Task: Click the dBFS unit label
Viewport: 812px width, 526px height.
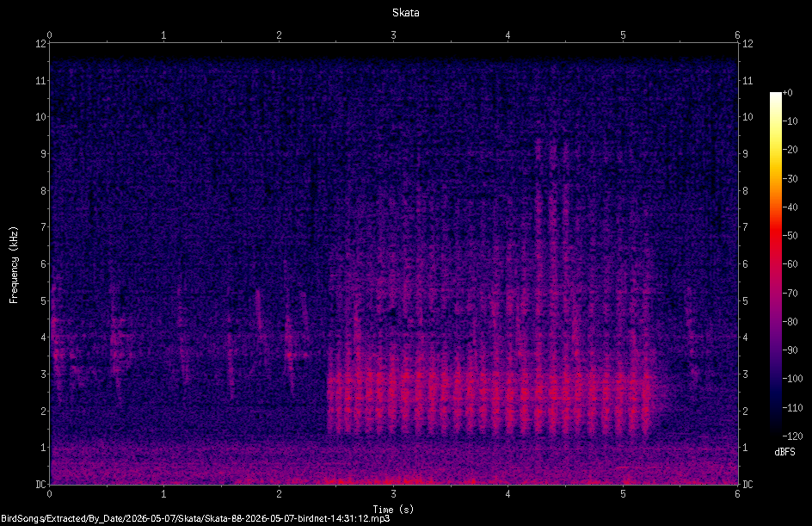Action: [784, 452]
